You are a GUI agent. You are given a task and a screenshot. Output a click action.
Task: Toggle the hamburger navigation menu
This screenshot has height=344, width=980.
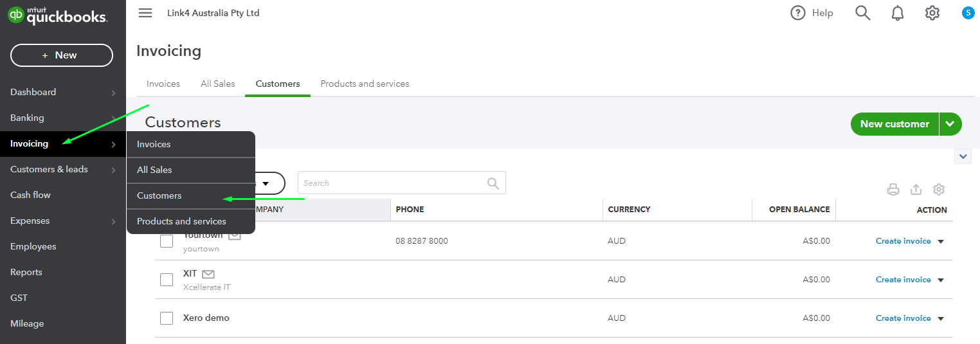point(145,13)
